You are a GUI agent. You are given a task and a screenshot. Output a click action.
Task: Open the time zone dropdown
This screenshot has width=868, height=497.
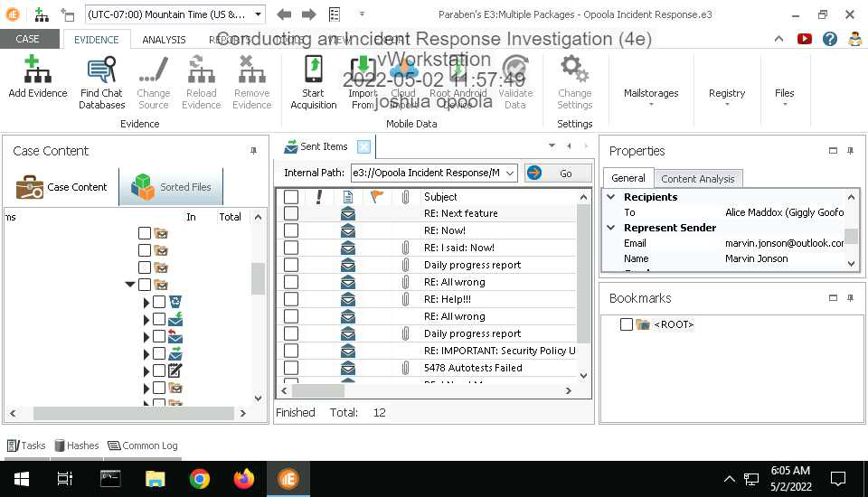pyautogui.click(x=258, y=14)
